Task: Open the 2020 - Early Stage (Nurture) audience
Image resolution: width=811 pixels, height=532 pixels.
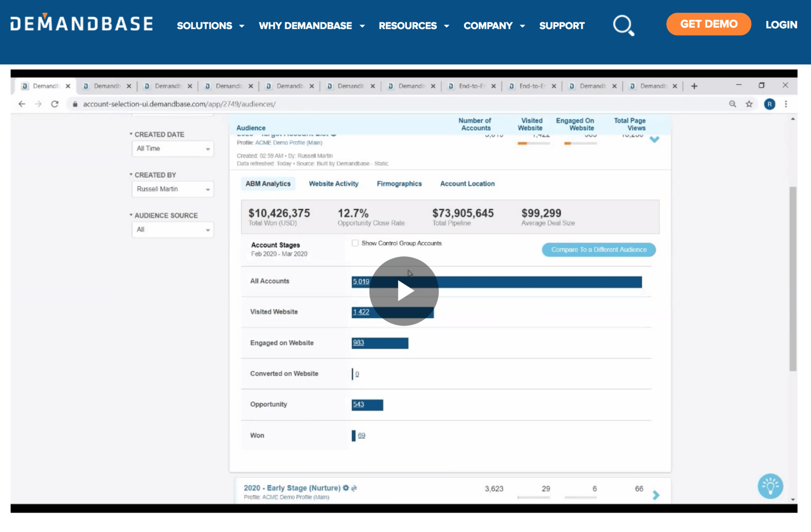Action: [x=292, y=488]
